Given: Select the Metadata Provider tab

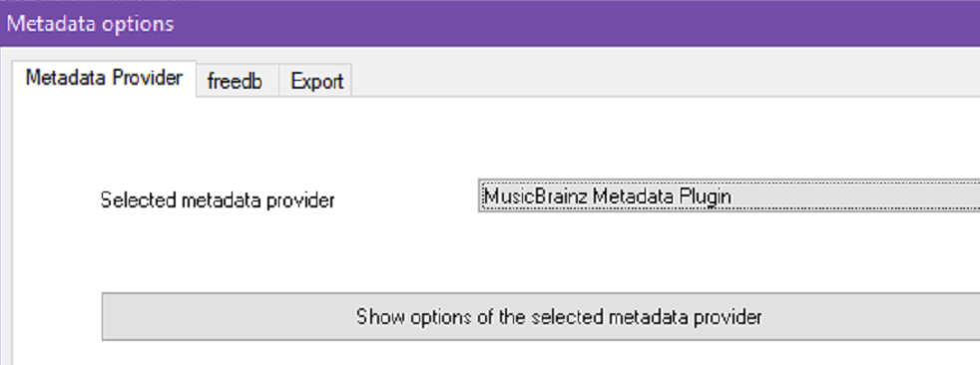Looking at the screenshot, I should click(104, 78).
